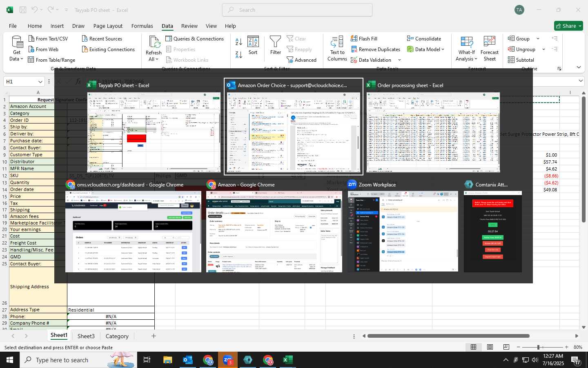588x368 pixels.
Task: Switch to the Review tab
Action: [189, 26]
